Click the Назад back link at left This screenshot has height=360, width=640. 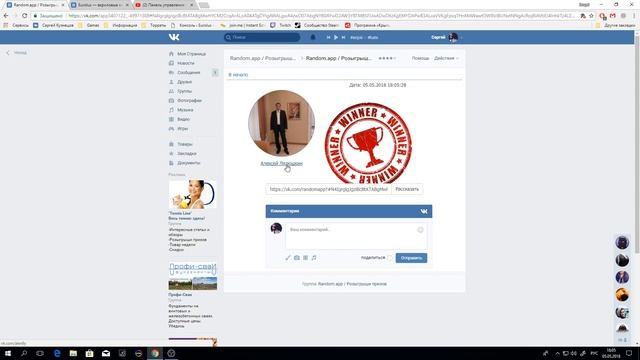click(x=17, y=53)
